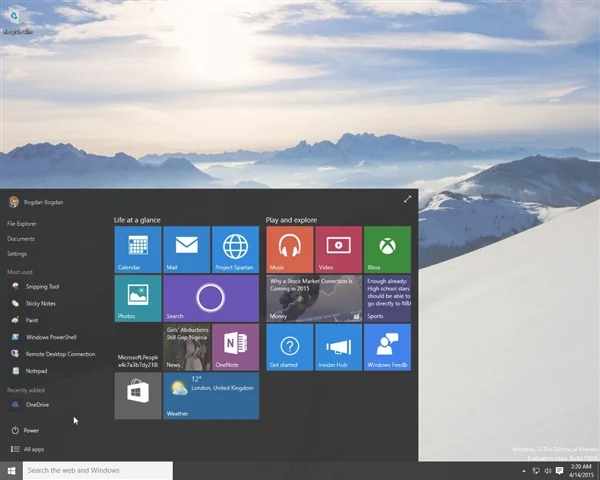
Task: Open the Calendar tile
Action: 138,249
